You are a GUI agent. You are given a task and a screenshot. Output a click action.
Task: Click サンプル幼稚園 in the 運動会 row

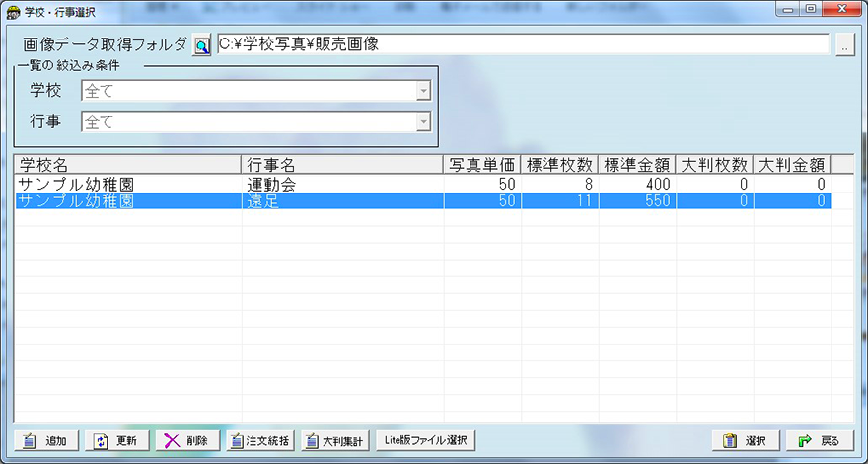pos(76,184)
